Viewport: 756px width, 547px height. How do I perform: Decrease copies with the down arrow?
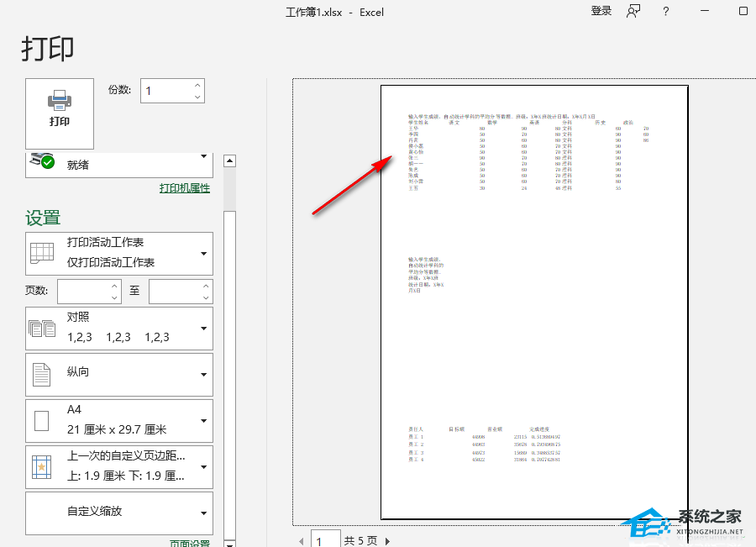pos(197,97)
